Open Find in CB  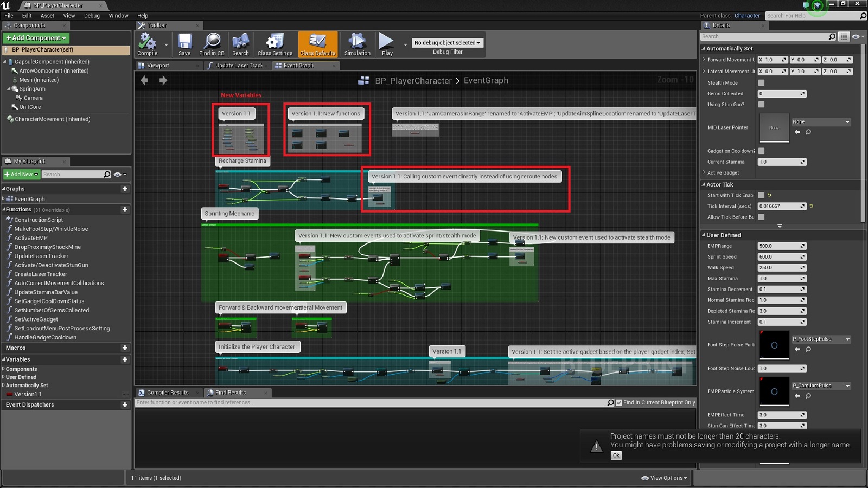click(x=212, y=44)
